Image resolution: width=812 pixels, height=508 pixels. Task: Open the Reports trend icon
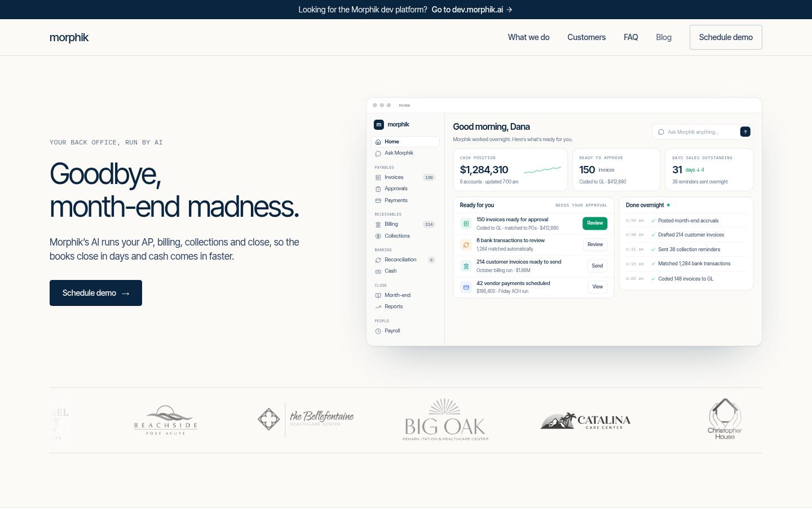pos(378,306)
